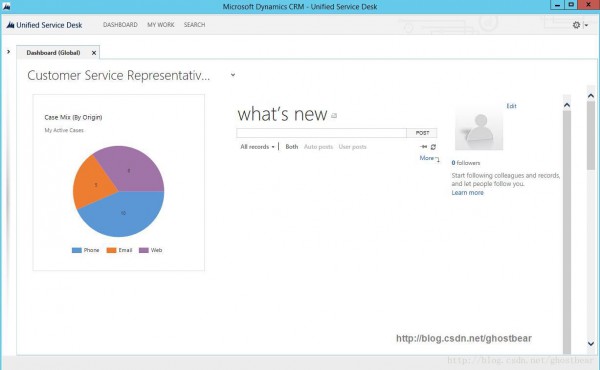
Task: Select the User posts filter
Action: [x=352, y=147]
